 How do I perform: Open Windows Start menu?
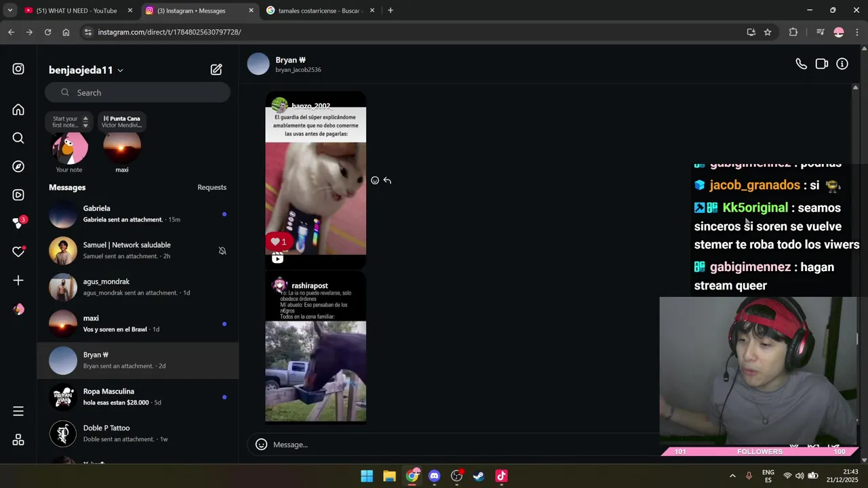pyautogui.click(x=367, y=476)
